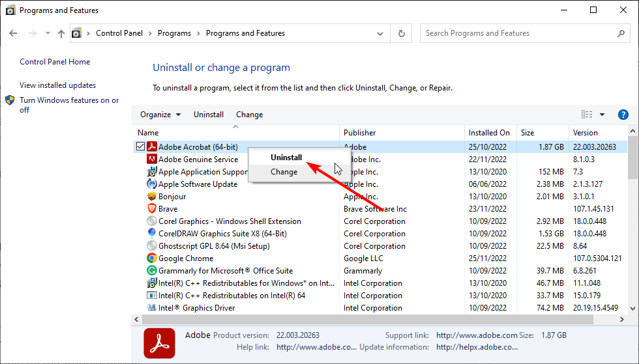The image size is (639, 364).
Task: Click version 107.0.5304.121 cell
Action: click(597, 259)
